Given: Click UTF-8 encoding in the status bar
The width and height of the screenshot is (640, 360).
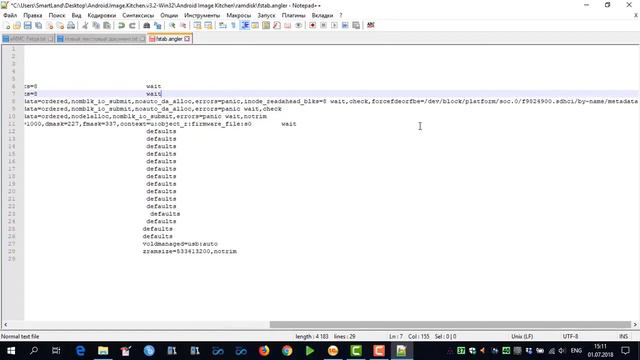Looking at the screenshot, I should (x=570, y=336).
